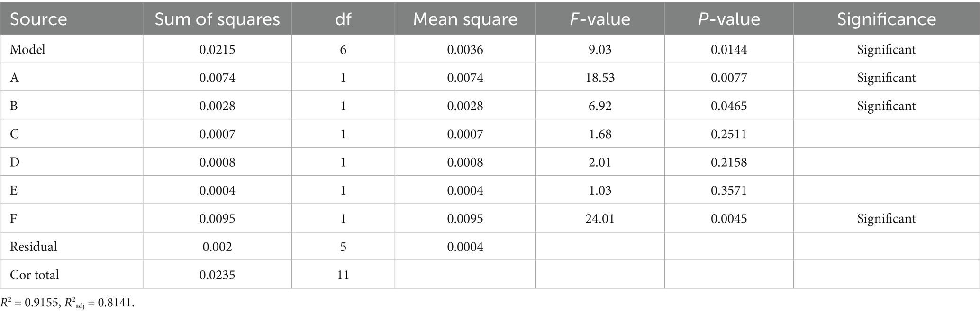Click the Sum of squares header

[217, 19]
